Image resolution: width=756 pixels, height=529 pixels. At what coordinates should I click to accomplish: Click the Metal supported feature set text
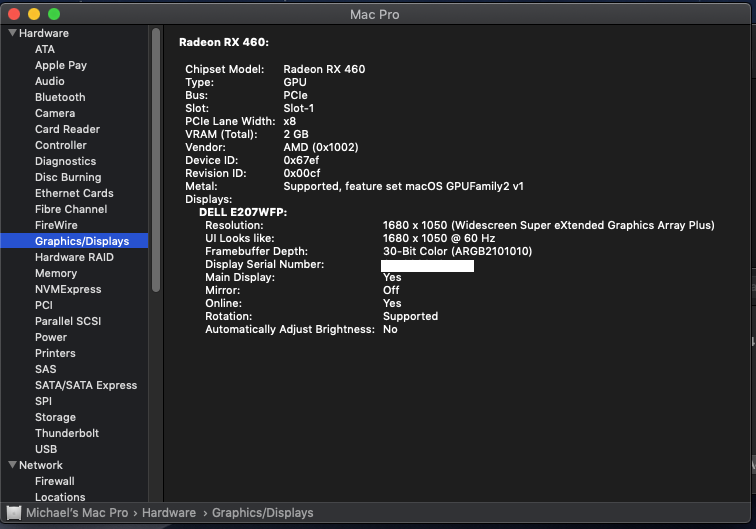404,186
